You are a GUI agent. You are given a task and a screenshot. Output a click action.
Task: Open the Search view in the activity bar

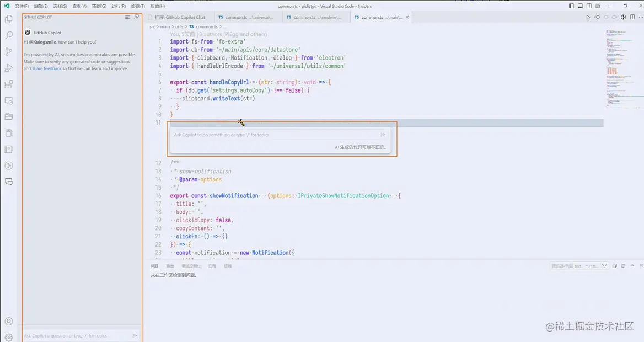pos(9,35)
